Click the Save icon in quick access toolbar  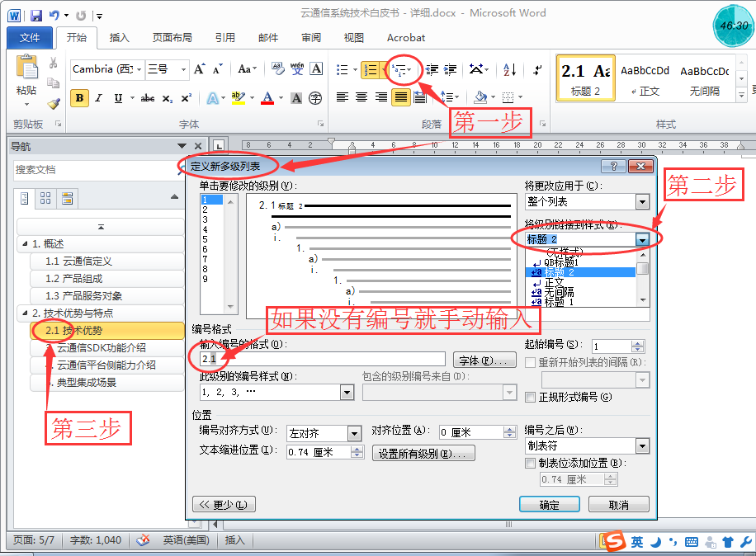(x=36, y=16)
